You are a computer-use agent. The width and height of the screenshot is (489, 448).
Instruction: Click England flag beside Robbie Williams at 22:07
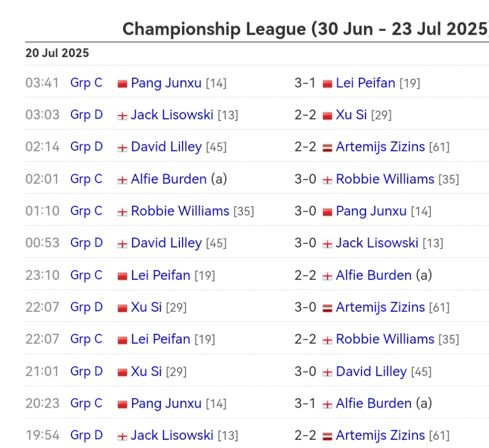pos(327,340)
